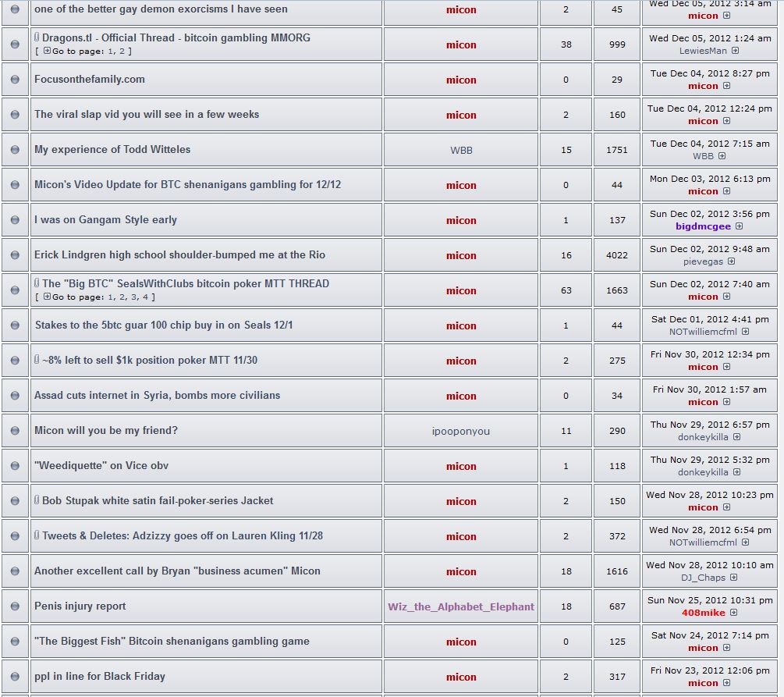Expand the 'Go to page' icon on the Dragons.tl thread
784x697 pixels.
pos(47,51)
